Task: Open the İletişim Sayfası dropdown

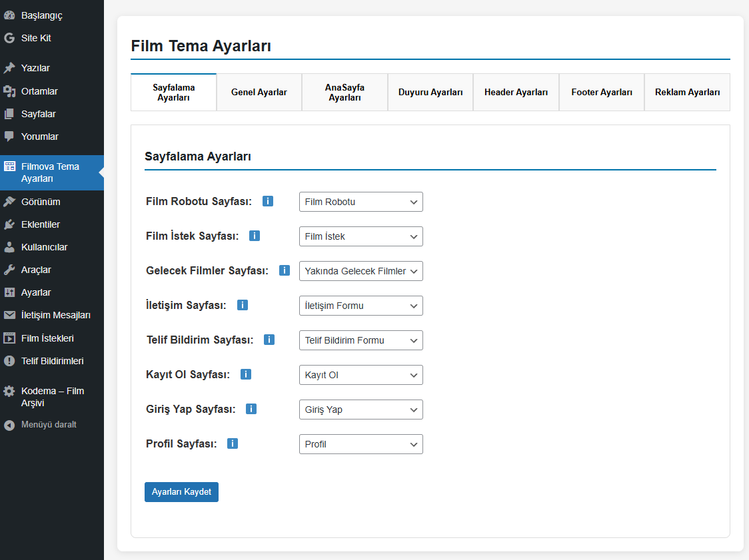Action: (361, 306)
